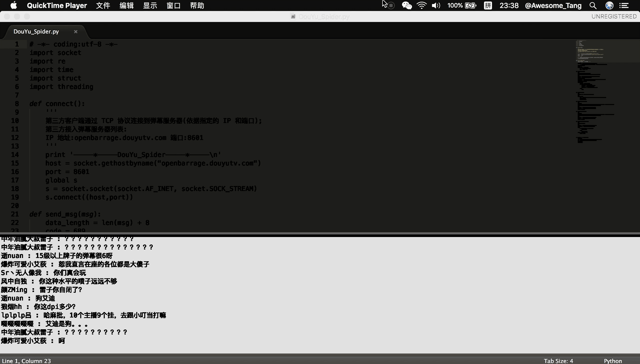This screenshot has width=640, height=364.
Task: Open the Apple menu
Action: 14,5
